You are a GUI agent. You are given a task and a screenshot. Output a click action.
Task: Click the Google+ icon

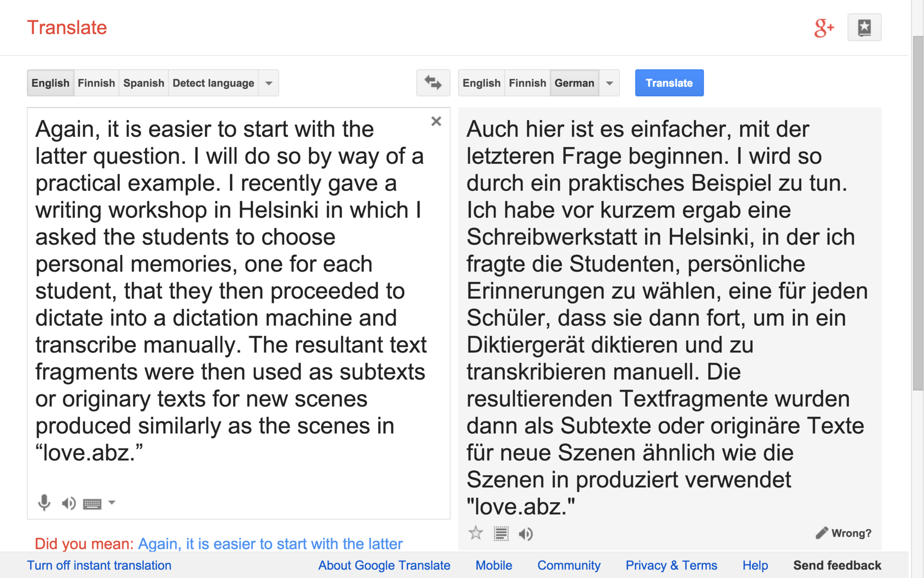point(823,28)
